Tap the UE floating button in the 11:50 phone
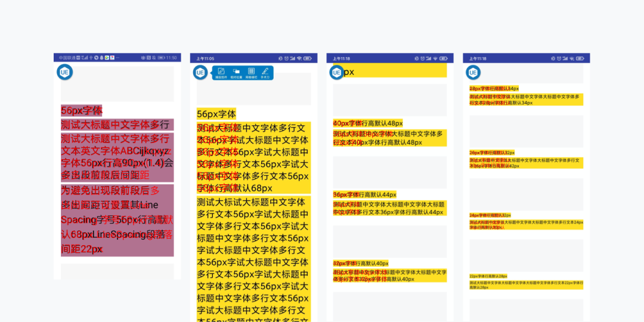The width and height of the screenshot is (644, 322). pyautogui.click(x=64, y=72)
